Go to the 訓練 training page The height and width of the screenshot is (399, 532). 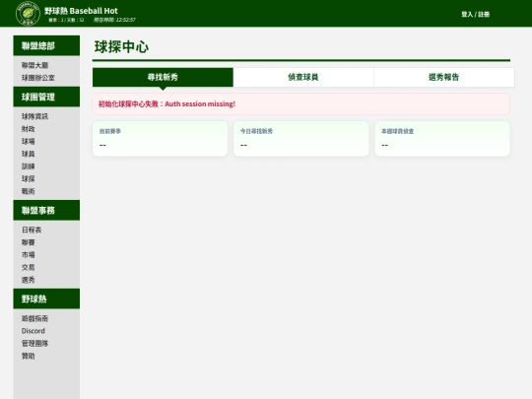coord(29,166)
